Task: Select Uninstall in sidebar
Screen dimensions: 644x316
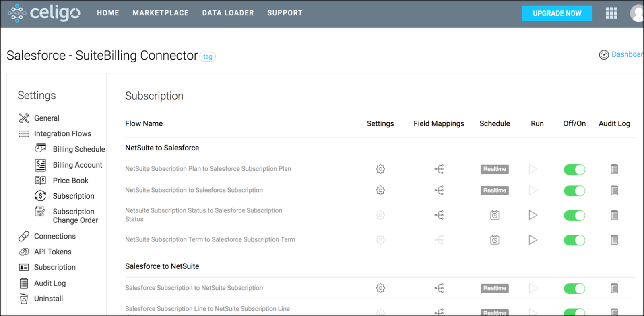Action: coord(48,299)
